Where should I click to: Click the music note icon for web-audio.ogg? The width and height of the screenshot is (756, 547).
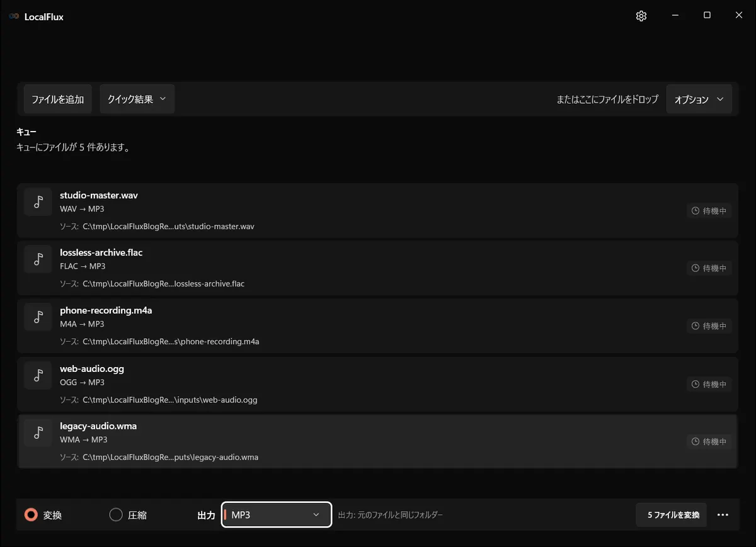tap(38, 375)
